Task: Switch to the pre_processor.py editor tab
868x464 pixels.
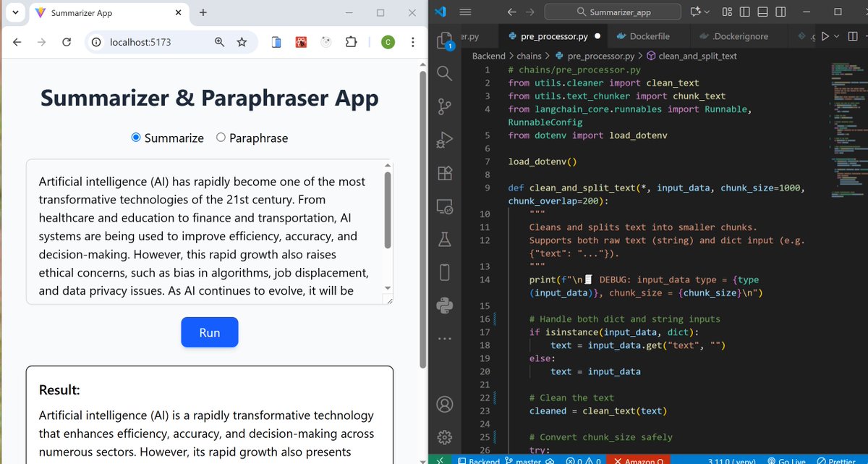Action: (555, 35)
